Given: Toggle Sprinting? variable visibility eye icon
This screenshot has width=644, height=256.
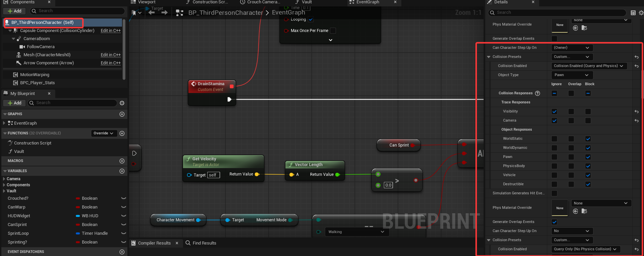Looking at the screenshot, I should tap(124, 242).
